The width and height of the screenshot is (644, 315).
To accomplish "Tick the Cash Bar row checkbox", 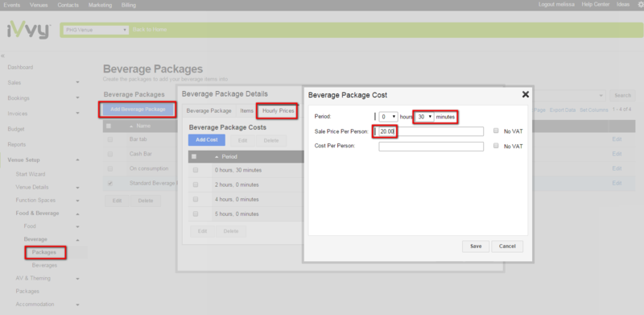I will [x=110, y=154].
